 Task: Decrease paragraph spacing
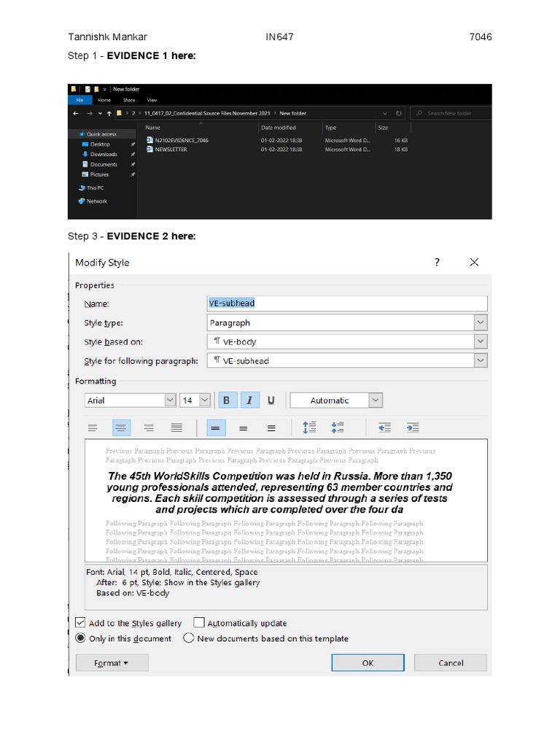pos(338,427)
